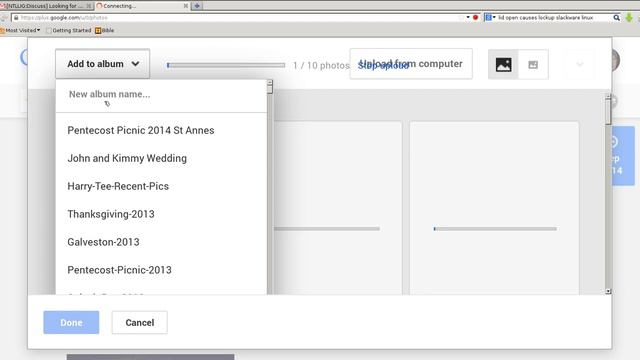The width and height of the screenshot is (640, 360).
Task: Click the search magnifier icon
Action: (x=616, y=18)
